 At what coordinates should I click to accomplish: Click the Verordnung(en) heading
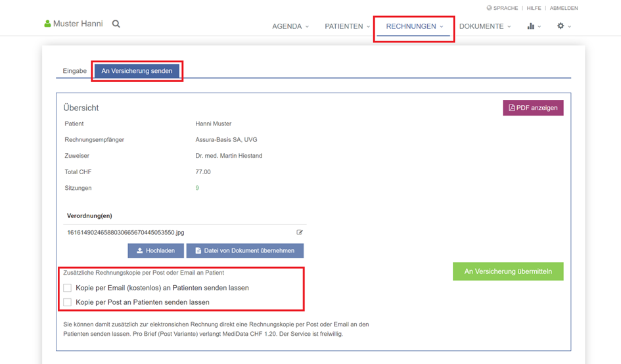(x=89, y=216)
